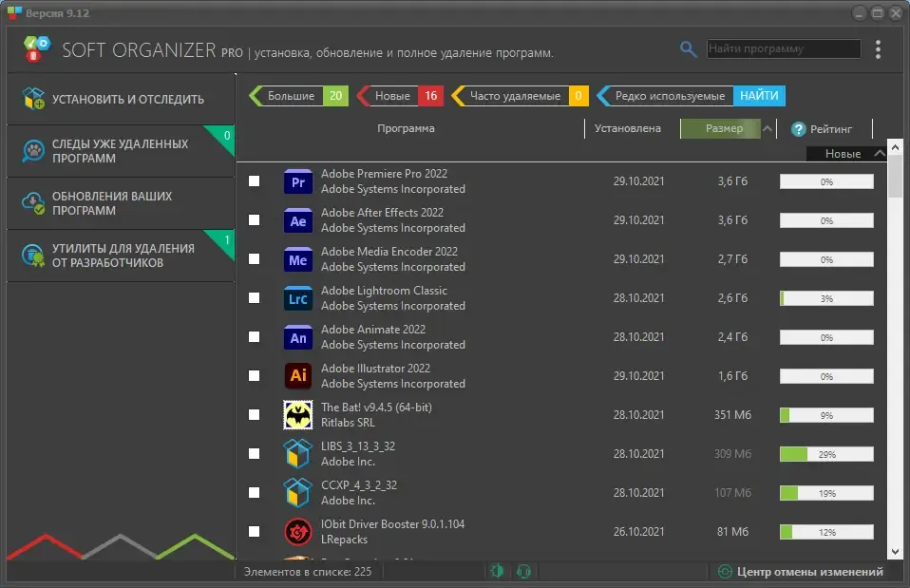910x588 pixels.
Task: Toggle sort arrow next to Размер column
Action: [768, 129]
